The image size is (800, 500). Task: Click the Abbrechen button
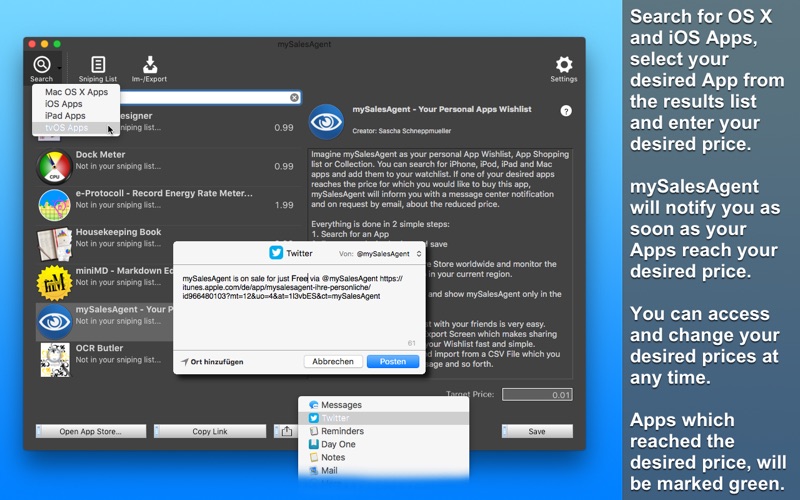(x=333, y=361)
